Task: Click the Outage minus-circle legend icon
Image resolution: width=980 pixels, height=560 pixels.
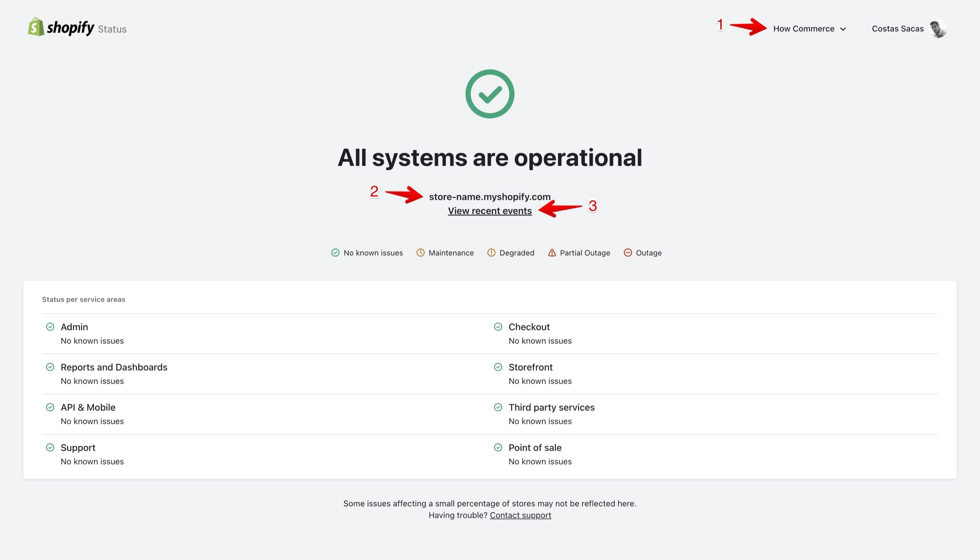Action: (x=628, y=253)
